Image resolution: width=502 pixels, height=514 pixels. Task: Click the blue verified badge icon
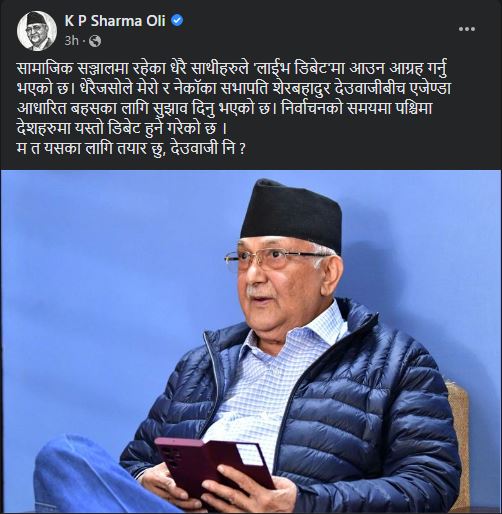coord(177,21)
